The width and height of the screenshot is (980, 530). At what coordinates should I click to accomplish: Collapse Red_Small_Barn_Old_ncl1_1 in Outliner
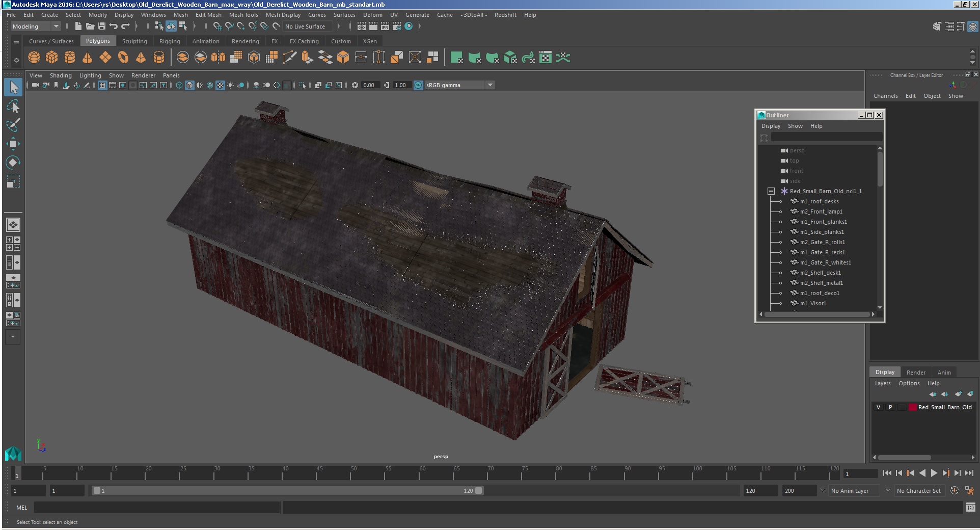771,191
